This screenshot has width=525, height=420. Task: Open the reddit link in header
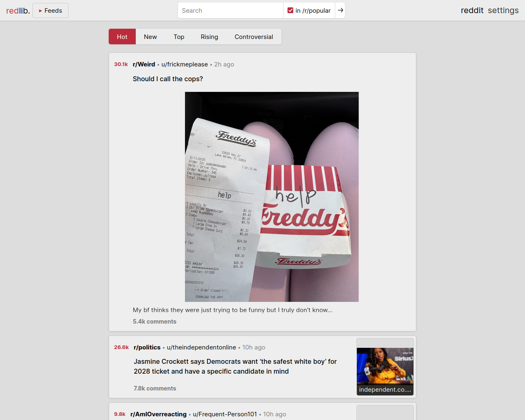[x=472, y=10]
